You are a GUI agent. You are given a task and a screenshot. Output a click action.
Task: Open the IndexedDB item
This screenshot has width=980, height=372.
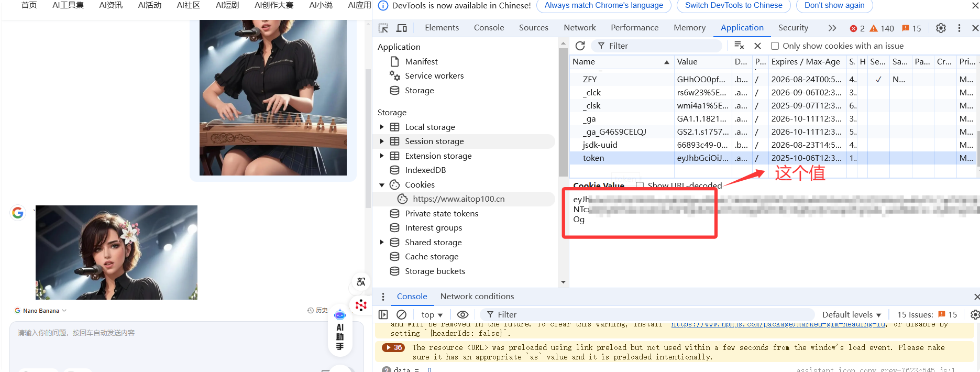click(425, 170)
